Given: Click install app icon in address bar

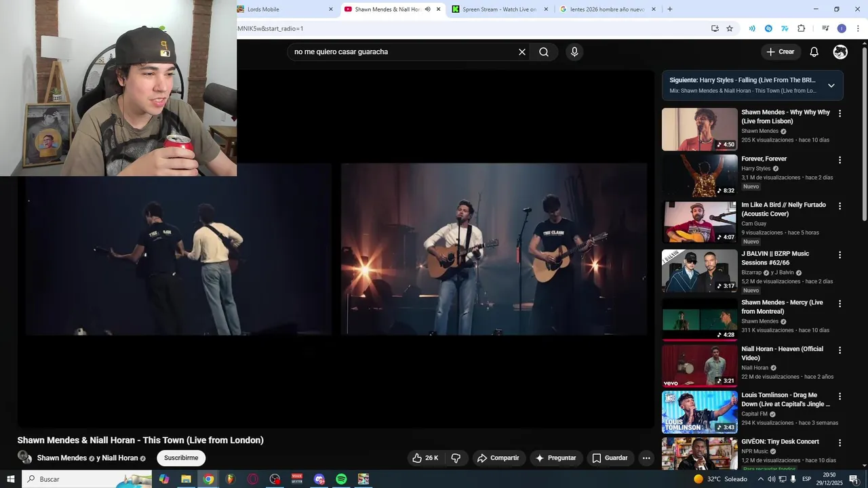Looking at the screenshot, I should pos(715,28).
